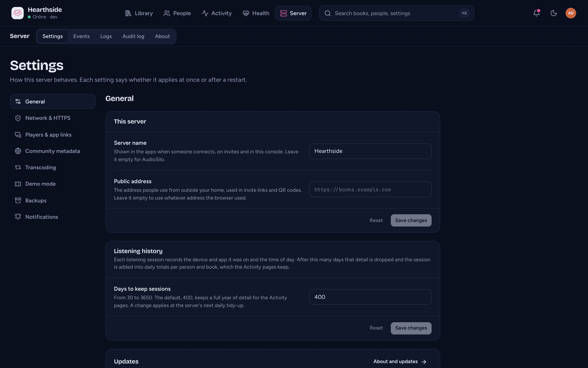The width and height of the screenshot is (588, 368).
Task: Open Network & HTTPS settings
Action: click(52, 118)
